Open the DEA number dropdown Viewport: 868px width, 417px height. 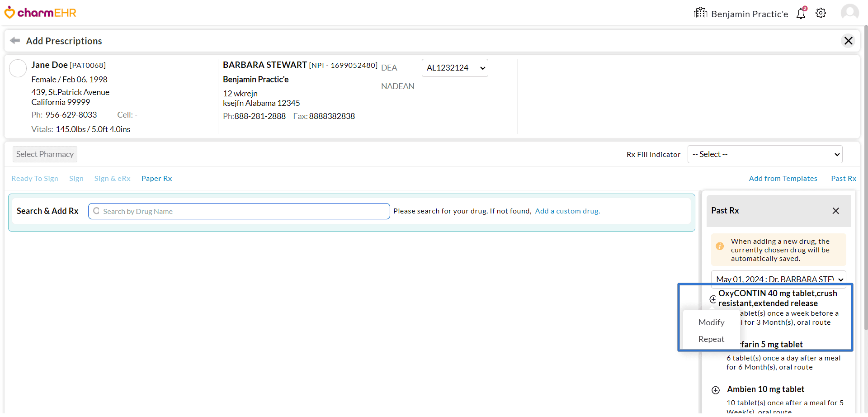point(455,68)
